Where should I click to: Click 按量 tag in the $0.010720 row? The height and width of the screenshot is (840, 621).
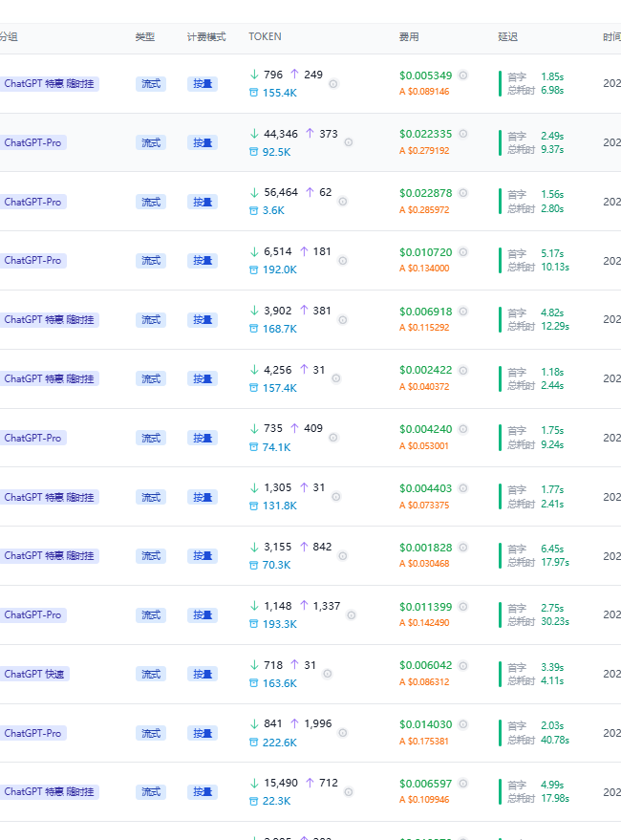click(203, 261)
